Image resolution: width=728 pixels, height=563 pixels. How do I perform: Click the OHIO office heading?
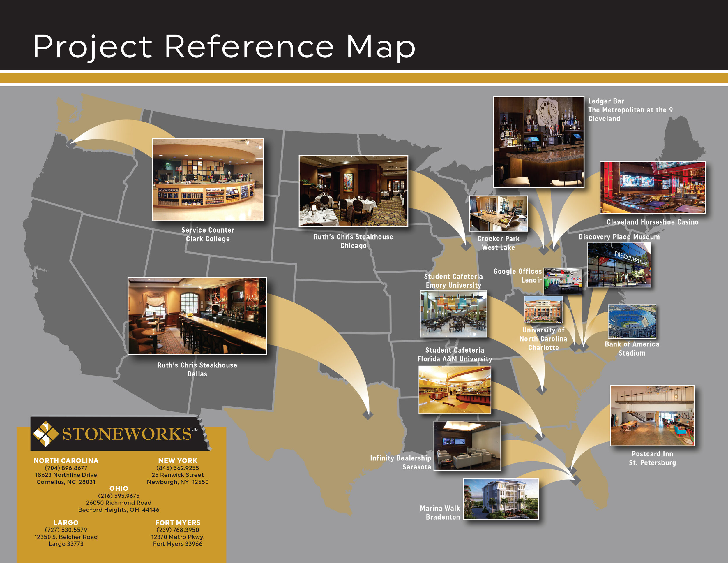pos(119,488)
